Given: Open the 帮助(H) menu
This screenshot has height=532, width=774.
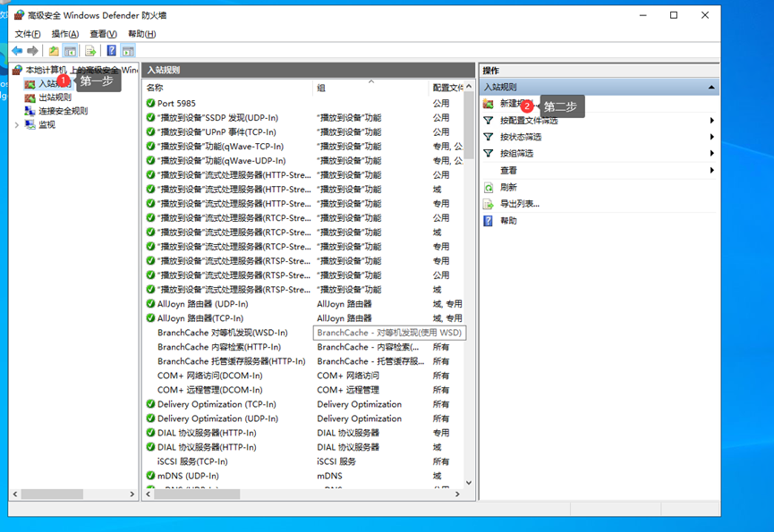Looking at the screenshot, I should [x=142, y=34].
